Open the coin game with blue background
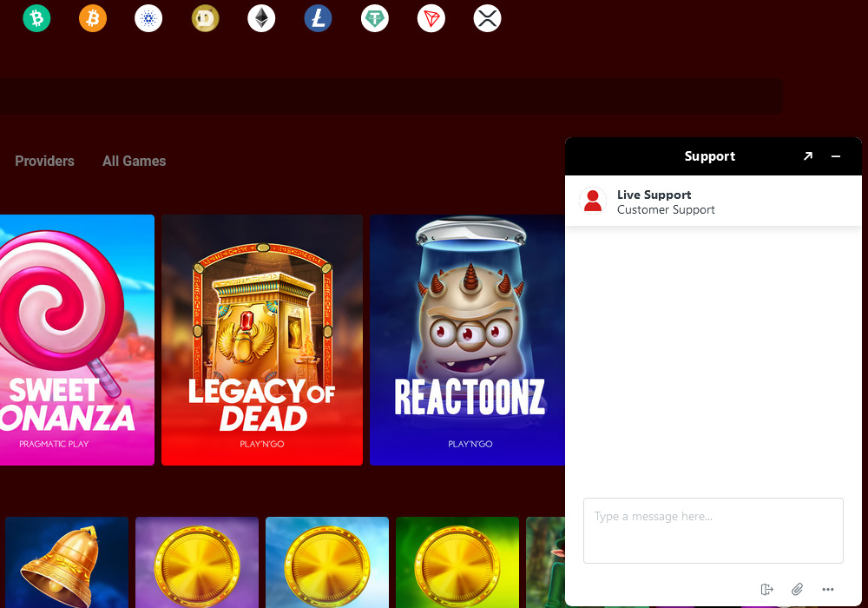The height and width of the screenshot is (608, 868). (x=327, y=563)
